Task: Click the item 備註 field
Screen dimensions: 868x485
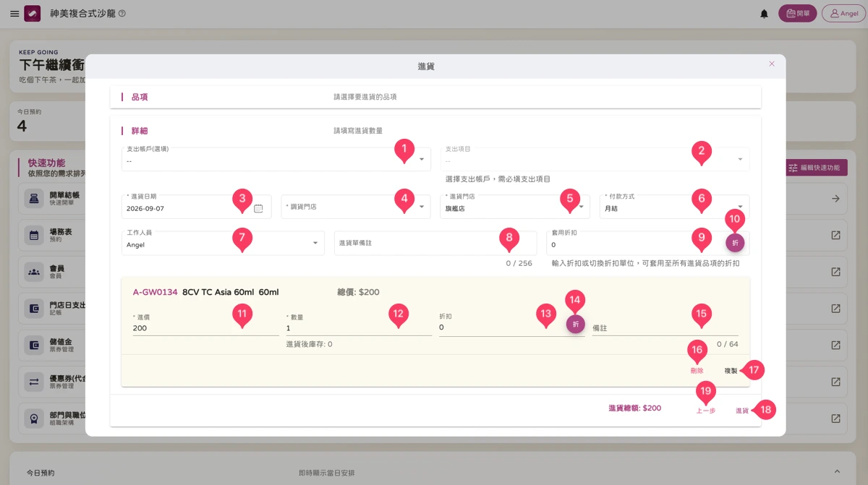Action: coord(665,328)
